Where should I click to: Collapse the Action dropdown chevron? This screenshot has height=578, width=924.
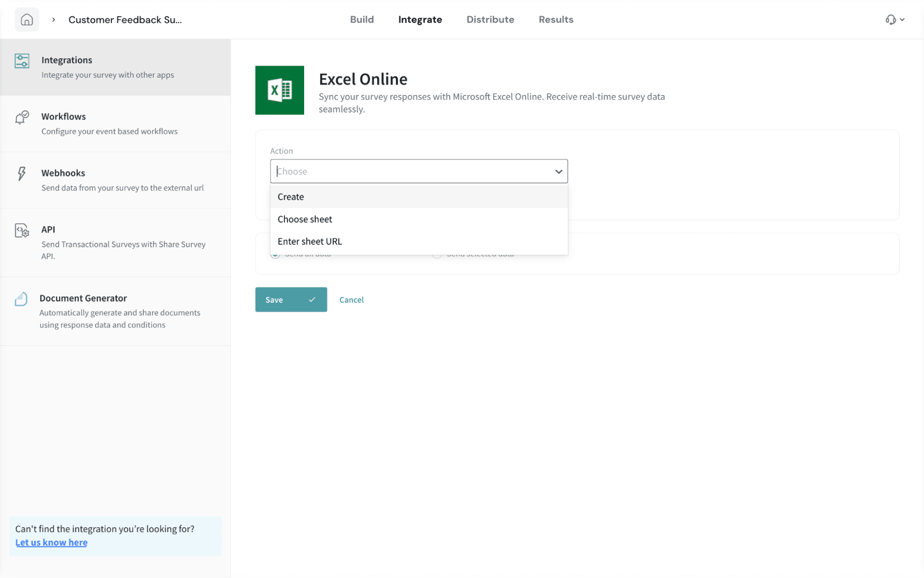pyautogui.click(x=558, y=172)
